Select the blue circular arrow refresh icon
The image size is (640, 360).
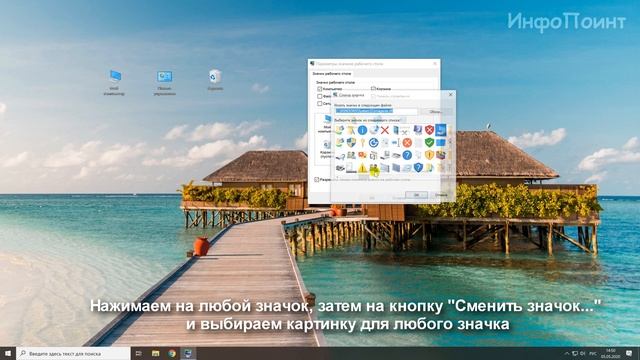373,142
